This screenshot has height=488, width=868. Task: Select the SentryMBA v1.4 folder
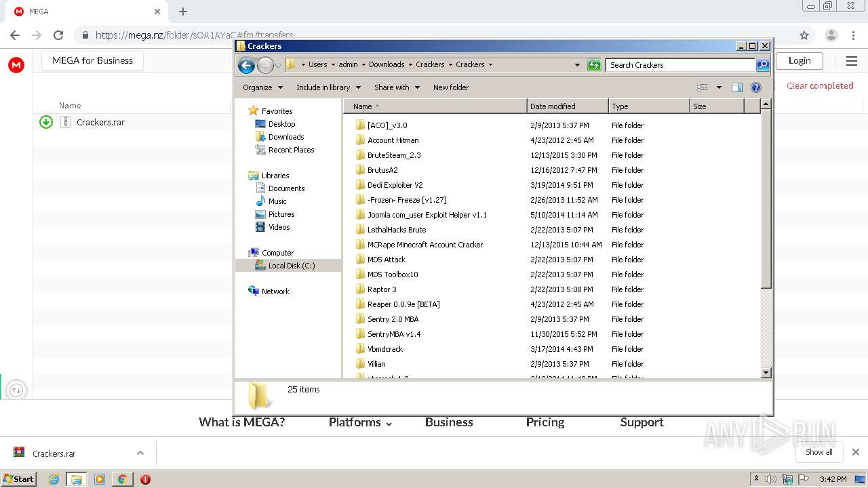pos(394,334)
